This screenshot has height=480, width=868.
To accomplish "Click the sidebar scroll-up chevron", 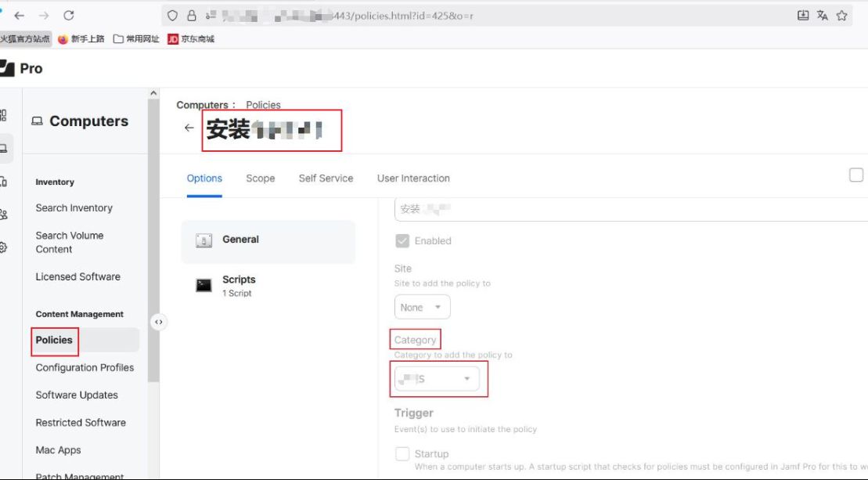I will [153, 94].
